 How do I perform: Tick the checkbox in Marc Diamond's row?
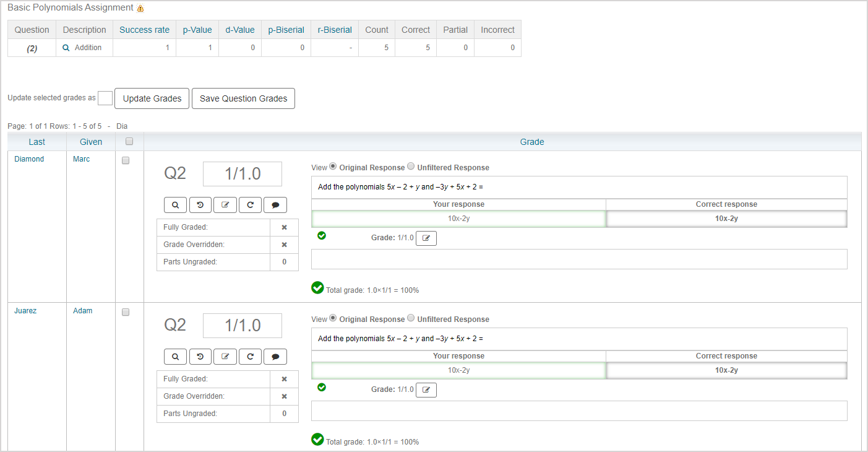126,160
